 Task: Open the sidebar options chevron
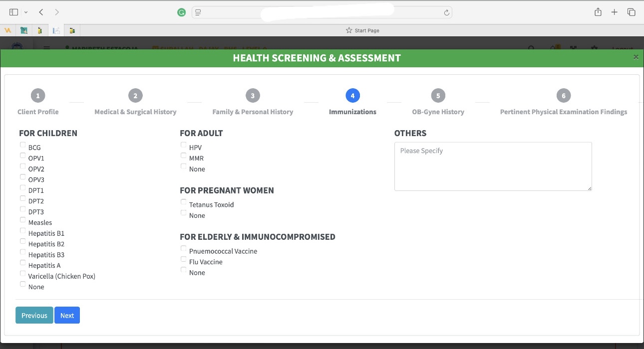(26, 12)
